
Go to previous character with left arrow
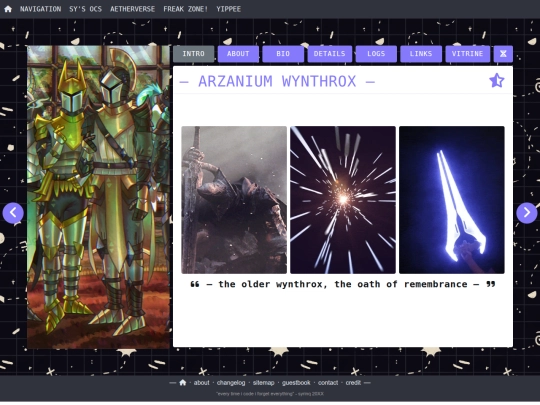point(13,213)
